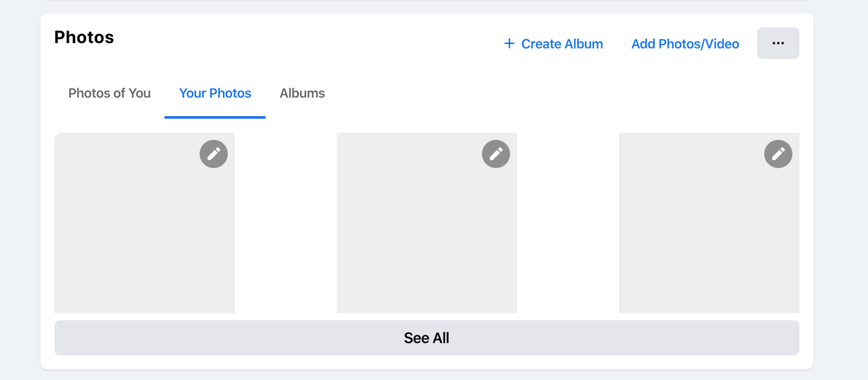Click the pencil icon on the middle photo
The width and height of the screenshot is (868, 380).
[x=496, y=154]
